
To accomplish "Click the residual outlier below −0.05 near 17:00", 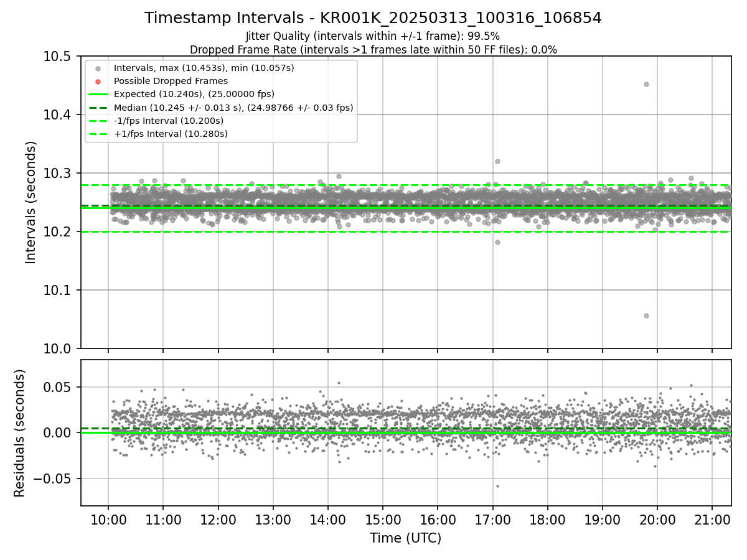I will pos(497,486).
